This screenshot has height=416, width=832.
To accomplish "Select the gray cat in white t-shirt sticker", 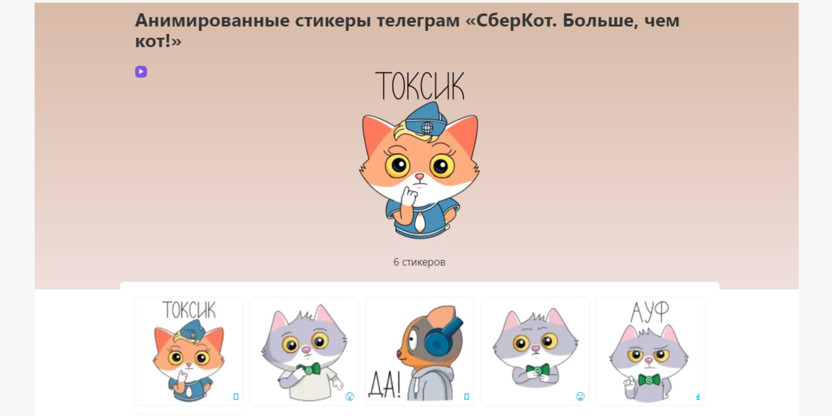I will (x=304, y=351).
